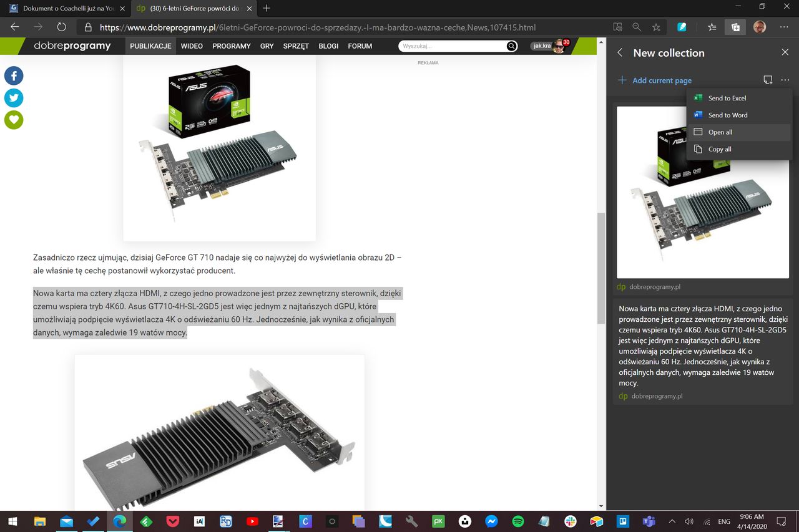Viewport: 799px width, 532px height.
Task: Click the dobreprogramy logo
Action: pyautogui.click(x=72, y=46)
